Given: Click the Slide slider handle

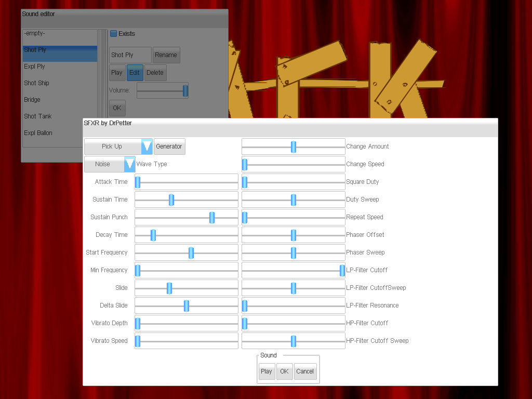Looking at the screenshot, I should [x=169, y=288].
